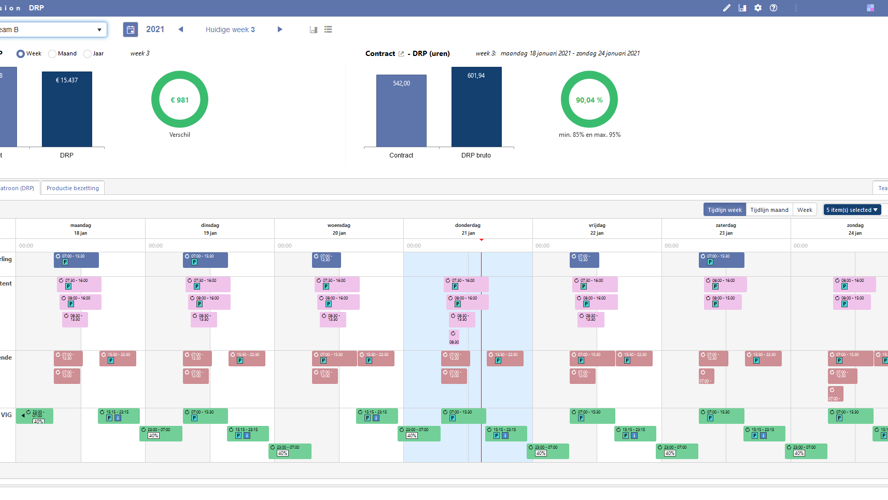888x500 pixels.
Task: Open settings via the gear icon
Action: (x=758, y=8)
